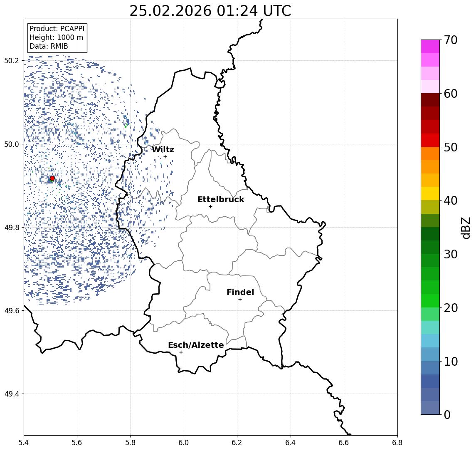The image size is (476, 451).
Task: Click the Height: 1000 m legend line
Action: [56, 37]
